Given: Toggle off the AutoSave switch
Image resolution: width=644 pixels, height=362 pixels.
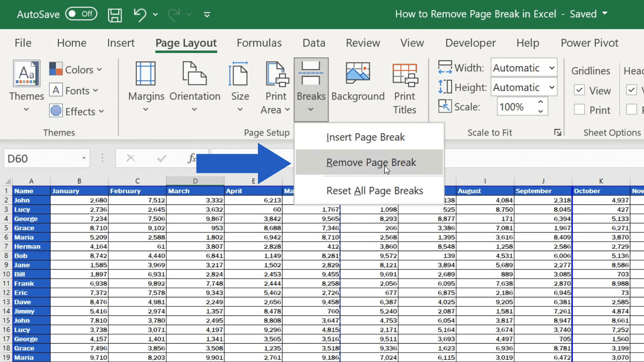Looking at the screenshot, I should [x=81, y=14].
